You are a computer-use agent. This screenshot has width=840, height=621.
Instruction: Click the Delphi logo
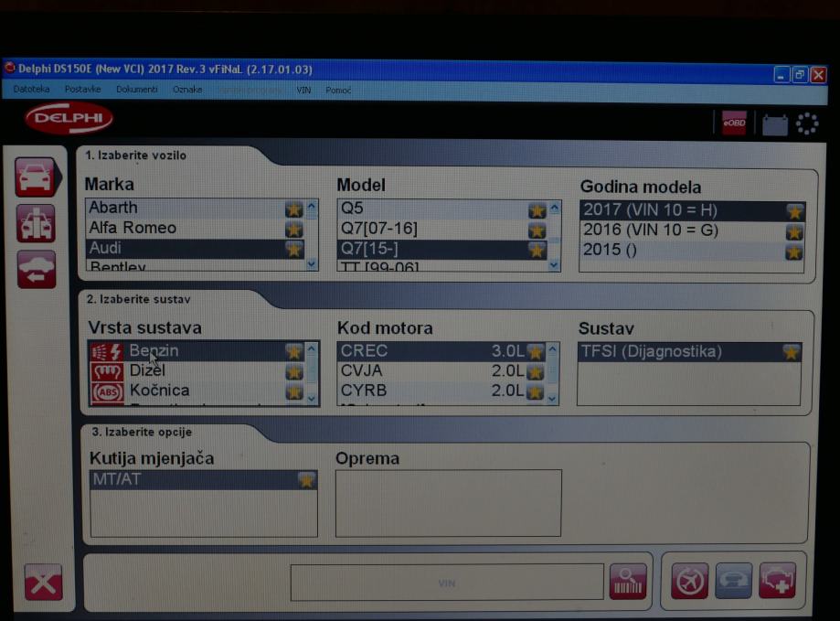(69, 118)
